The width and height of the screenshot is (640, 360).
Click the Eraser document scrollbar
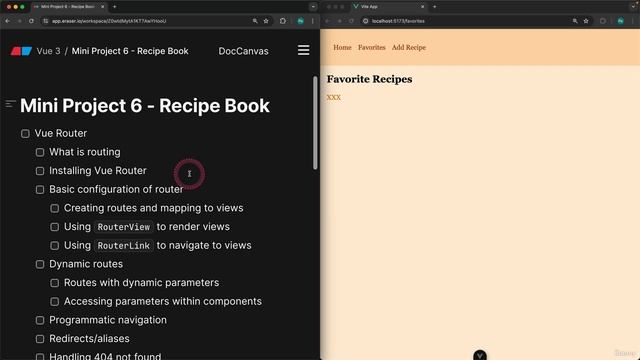click(x=315, y=122)
